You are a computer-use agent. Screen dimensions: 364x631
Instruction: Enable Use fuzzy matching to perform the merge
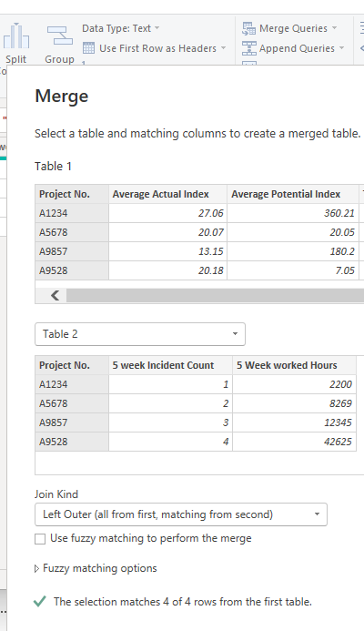point(40,539)
